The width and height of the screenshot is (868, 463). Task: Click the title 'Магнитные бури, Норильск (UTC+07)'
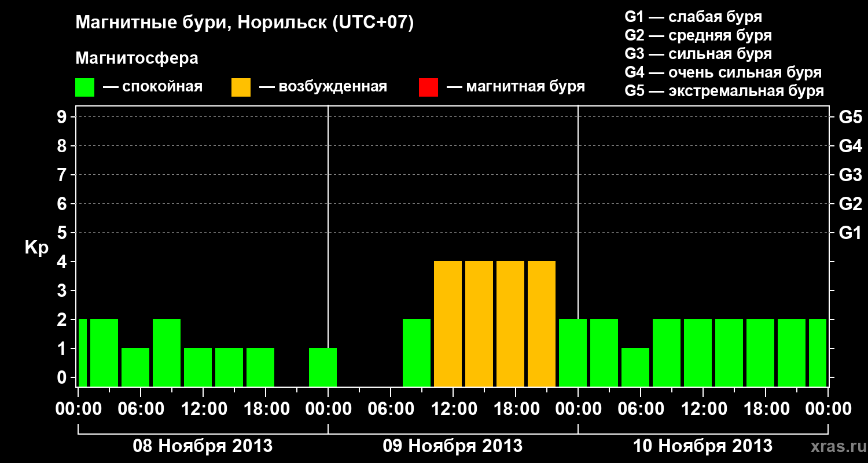pos(245,24)
